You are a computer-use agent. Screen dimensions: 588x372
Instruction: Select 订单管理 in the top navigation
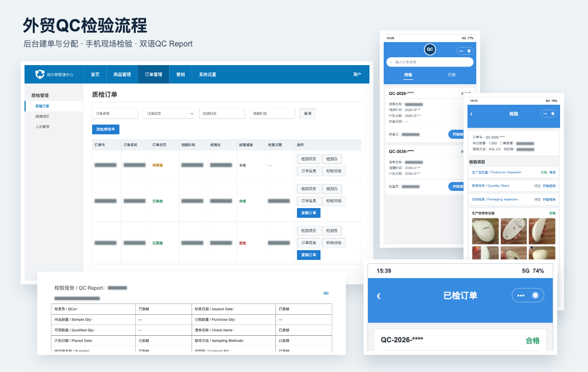(153, 74)
